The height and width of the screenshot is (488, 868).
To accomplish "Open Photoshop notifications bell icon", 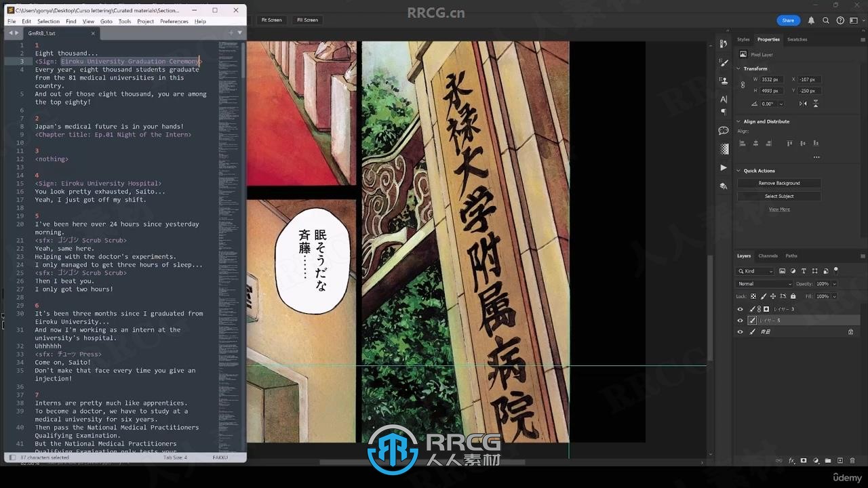I will 811,20.
